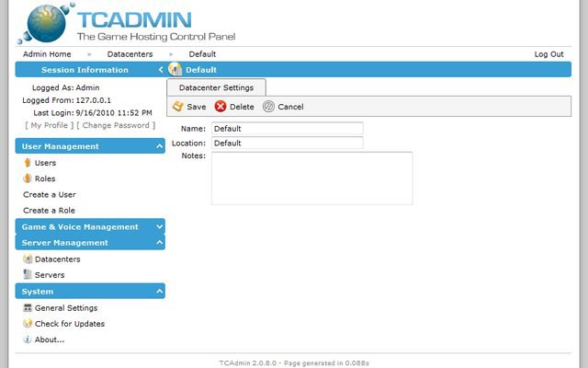Image resolution: width=588 pixels, height=368 pixels.
Task: Click the Save disk icon
Action: (x=178, y=107)
